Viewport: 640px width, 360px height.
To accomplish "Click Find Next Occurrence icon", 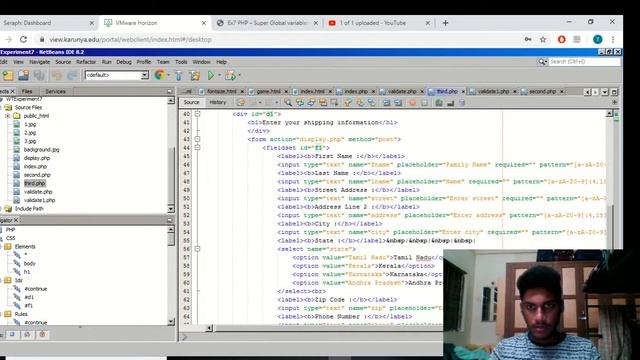I will [311, 102].
